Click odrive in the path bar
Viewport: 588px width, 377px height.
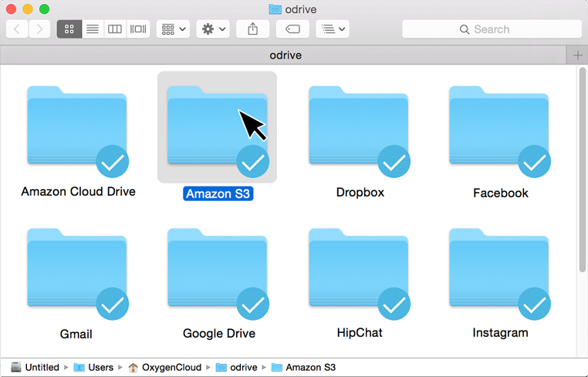[x=237, y=367]
